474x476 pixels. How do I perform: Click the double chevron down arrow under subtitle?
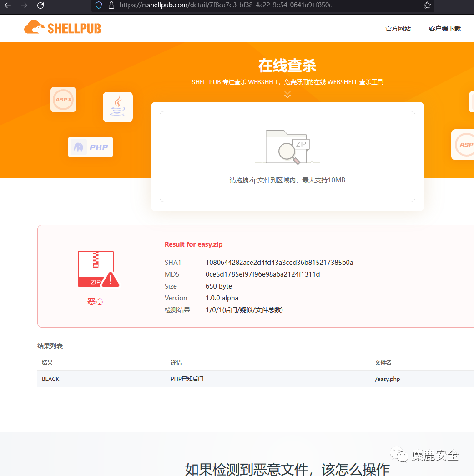point(287,95)
